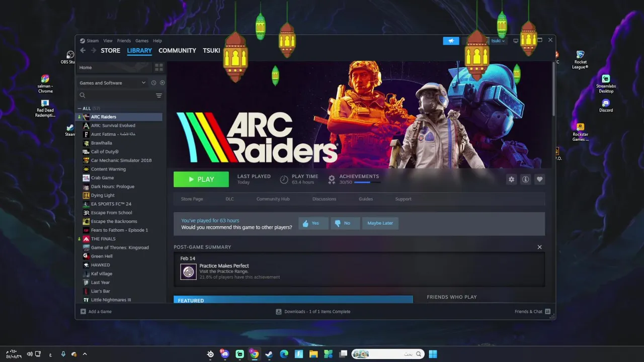Click the library search field
The height and width of the screenshot is (362, 644).
click(116, 96)
